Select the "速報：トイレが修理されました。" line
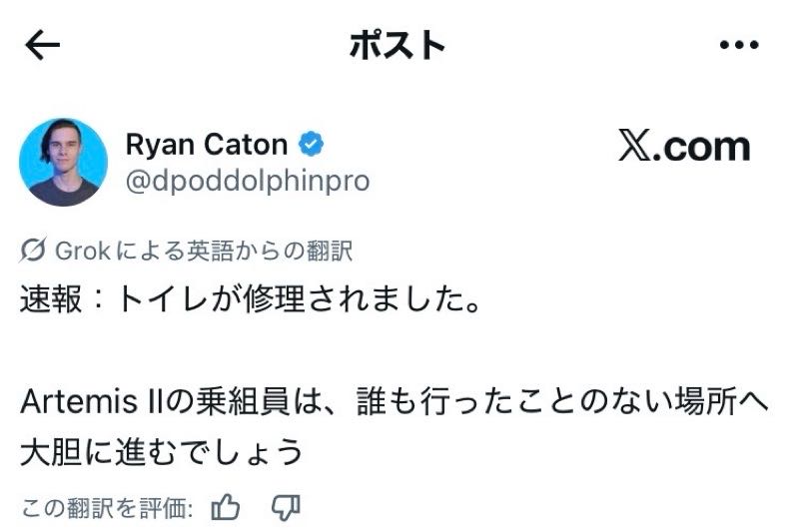 [250, 299]
